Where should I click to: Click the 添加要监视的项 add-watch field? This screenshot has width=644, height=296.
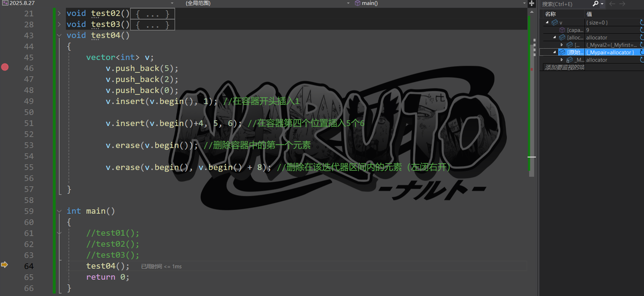tap(564, 67)
